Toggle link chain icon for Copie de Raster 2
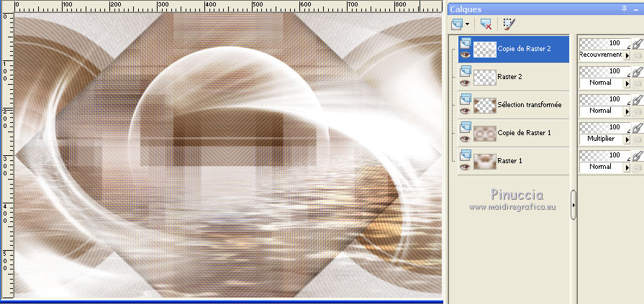This screenshot has width=644, height=304. point(638,45)
